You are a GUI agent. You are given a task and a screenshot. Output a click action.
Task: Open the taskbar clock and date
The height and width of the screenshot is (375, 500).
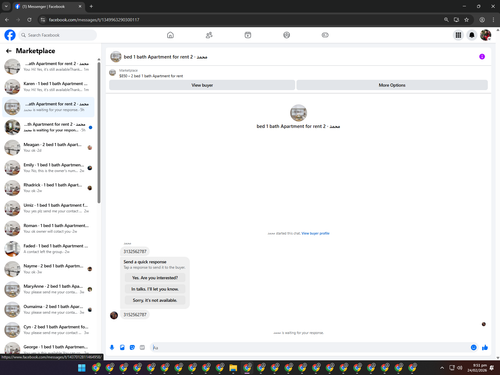[x=477, y=368]
